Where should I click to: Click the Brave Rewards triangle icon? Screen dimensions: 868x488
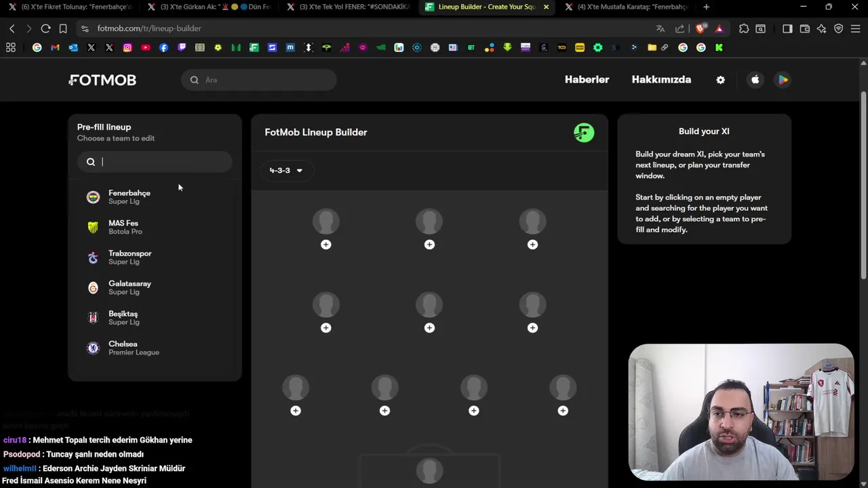point(719,28)
